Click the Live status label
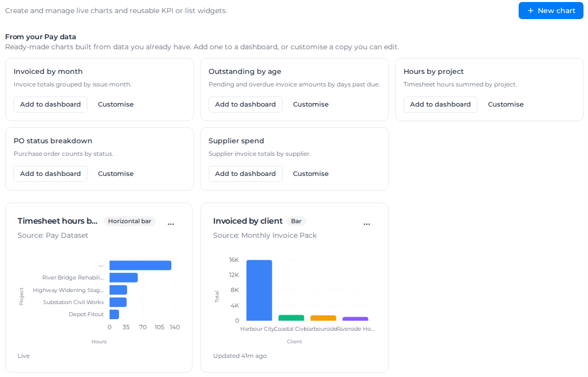Screen dimensions: 588x377 coord(24,355)
